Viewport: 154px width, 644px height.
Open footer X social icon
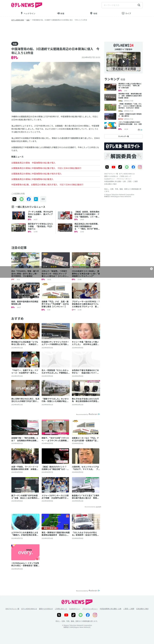click(59, 615)
